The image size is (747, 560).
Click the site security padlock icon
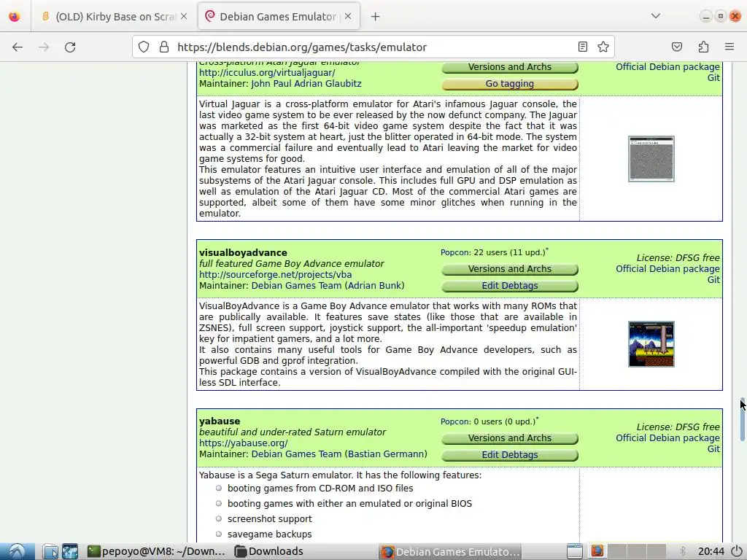[164, 47]
